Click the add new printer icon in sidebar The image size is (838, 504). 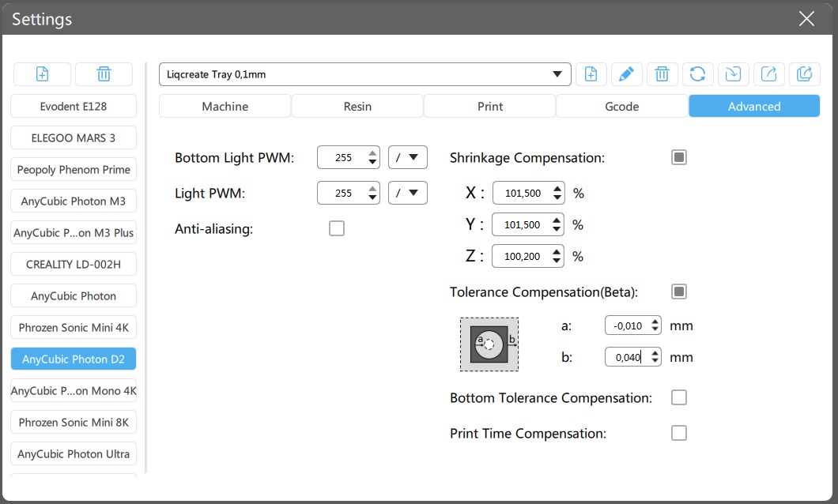pyautogui.click(x=42, y=74)
